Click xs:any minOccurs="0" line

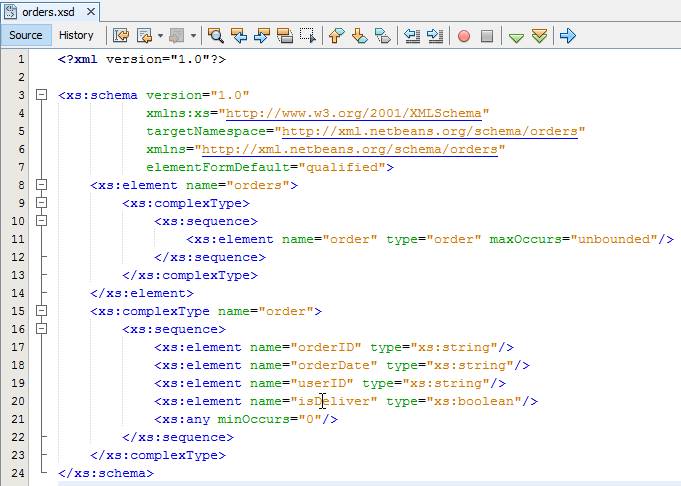246,419
